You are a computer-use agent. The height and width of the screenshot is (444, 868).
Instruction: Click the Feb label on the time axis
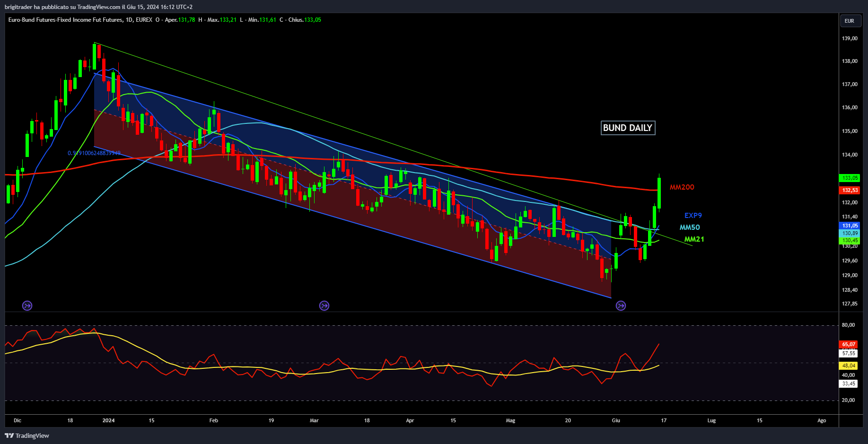pos(214,420)
